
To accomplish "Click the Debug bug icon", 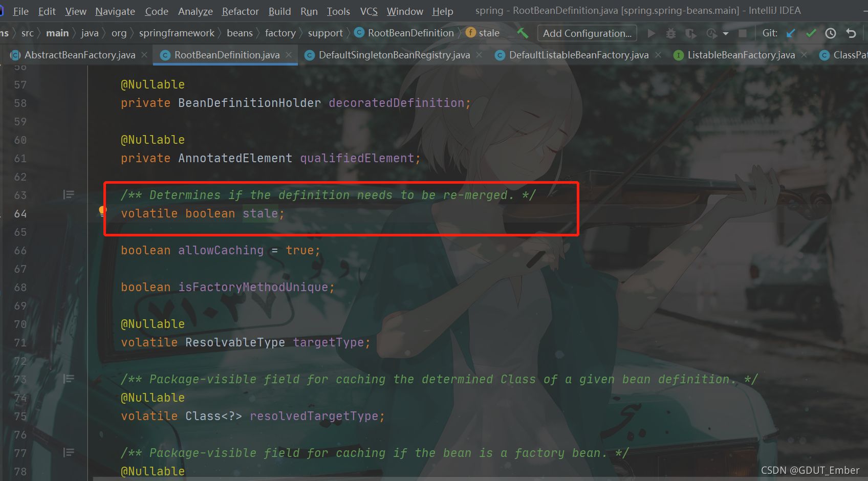I will click(671, 33).
